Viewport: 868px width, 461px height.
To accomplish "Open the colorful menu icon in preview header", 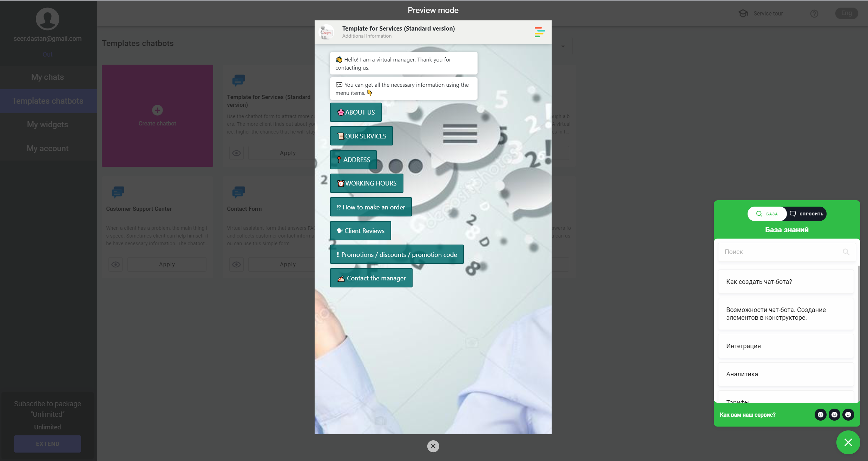I will (x=539, y=32).
